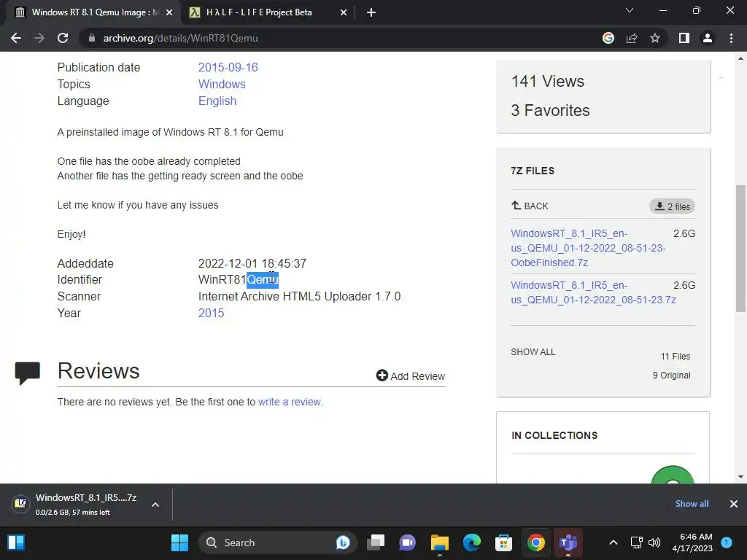Viewport: 747px width, 560px height.
Task: Click the Reviews speech bubble icon
Action: [28, 373]
